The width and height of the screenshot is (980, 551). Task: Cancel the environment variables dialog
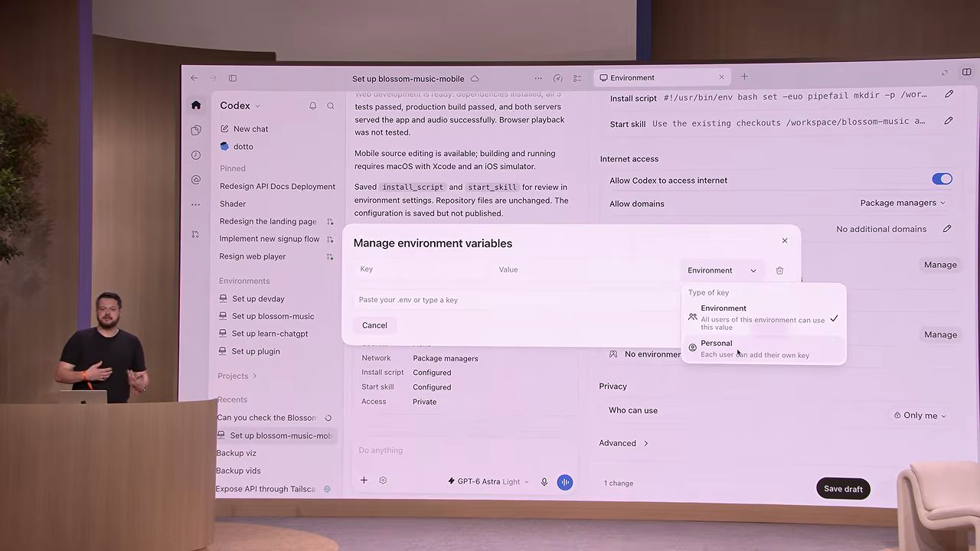coord(374,325)
